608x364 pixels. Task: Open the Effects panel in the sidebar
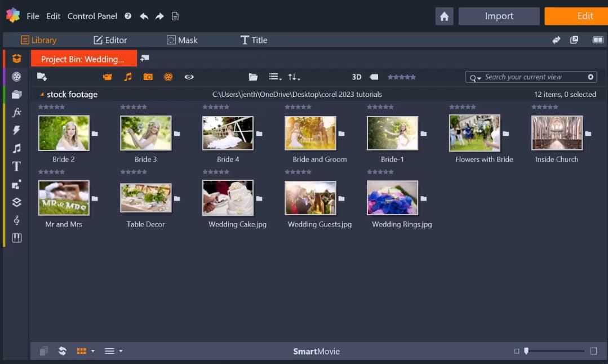pos(16,112)
